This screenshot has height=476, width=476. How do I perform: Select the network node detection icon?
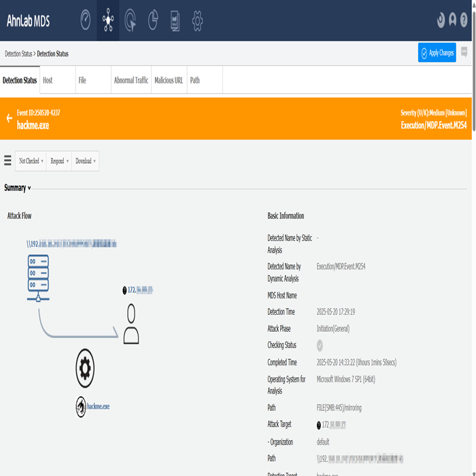point(108,20)
